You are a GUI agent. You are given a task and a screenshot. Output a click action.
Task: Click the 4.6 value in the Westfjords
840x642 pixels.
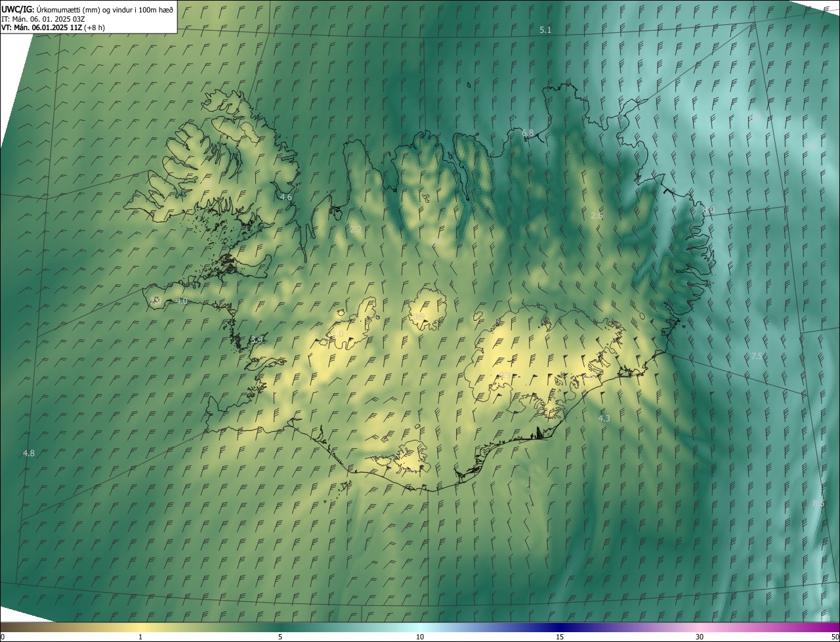(x=285, y=197)
